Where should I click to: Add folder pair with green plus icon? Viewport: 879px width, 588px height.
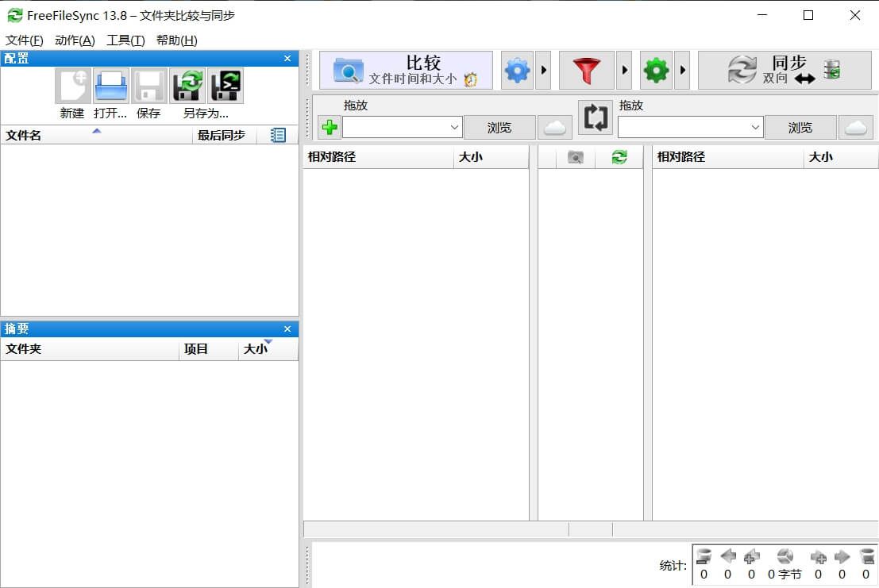(x=330, y=127)
